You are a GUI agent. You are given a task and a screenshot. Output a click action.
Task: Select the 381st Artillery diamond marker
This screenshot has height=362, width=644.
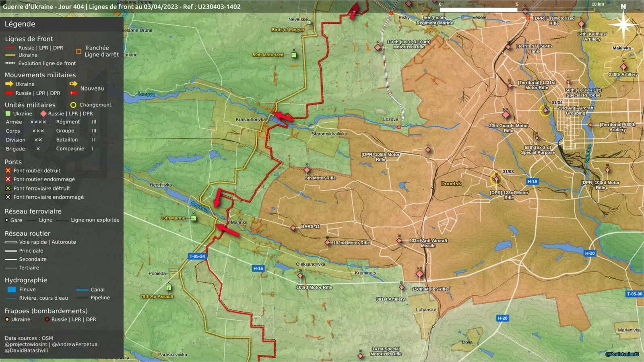click(402, 288)
